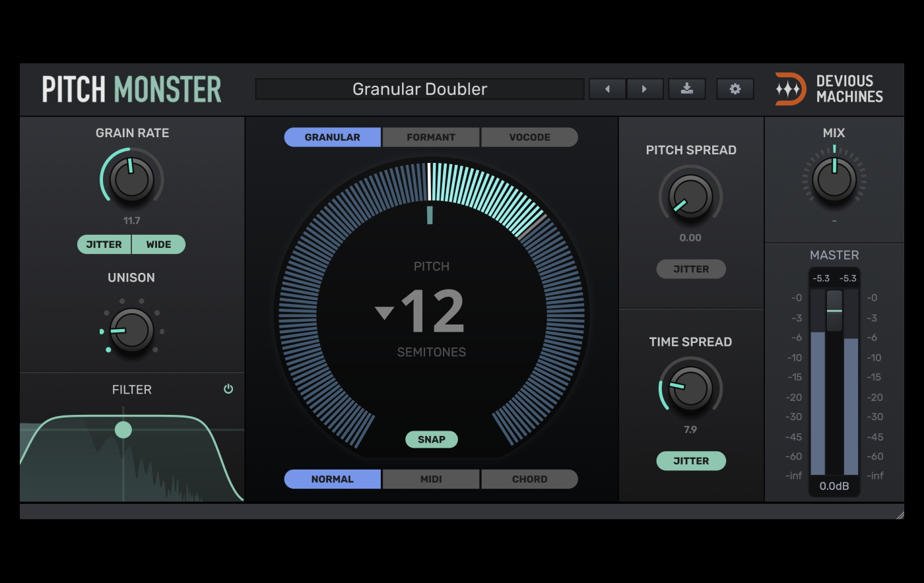This screenshot has width=924, height=583.
Task: Click the Mix knob
Action: (x=834, y=179)
